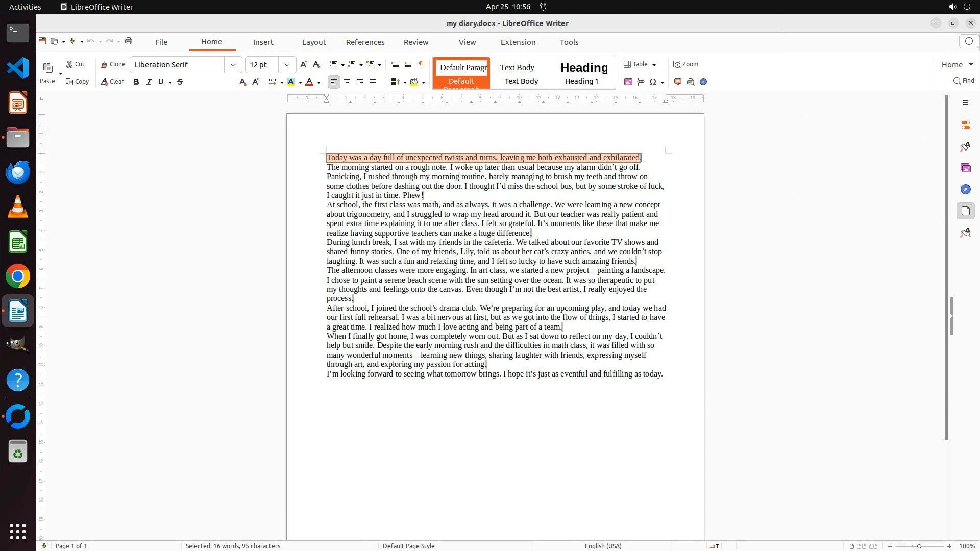Click the Strikethrough formatting icon
This screenshot has width=980, height=551.
coord(180,82)
